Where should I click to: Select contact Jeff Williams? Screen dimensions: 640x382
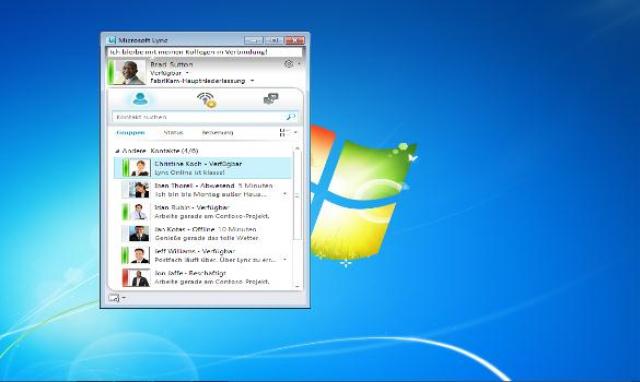pyautogui.click(x=203, y=255)
